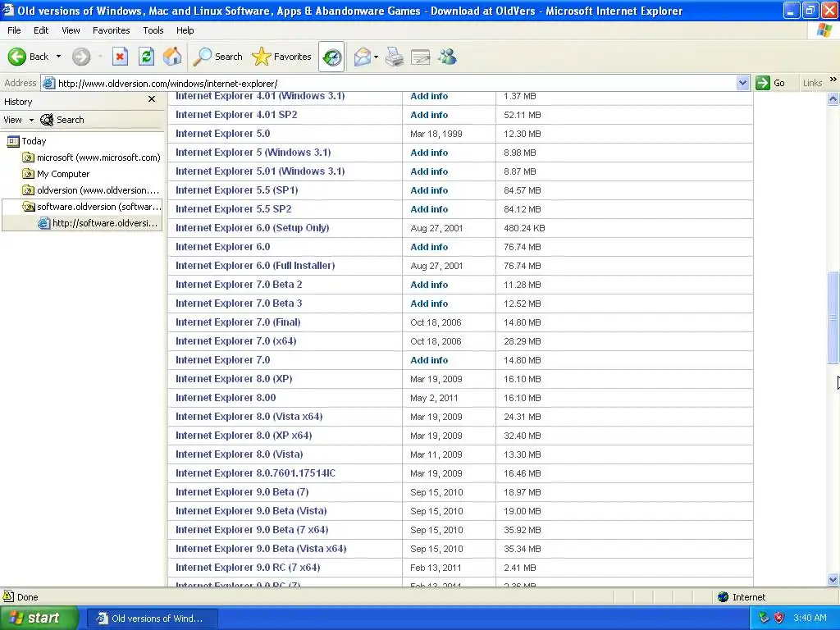Open the History View dropdown
The width and height of the screenshot is (840, 630).
[18, 120]
